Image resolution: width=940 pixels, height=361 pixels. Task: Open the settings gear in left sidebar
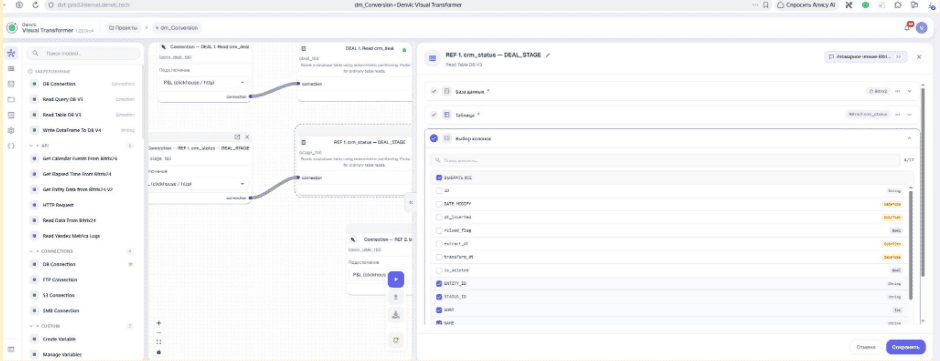(11, 130)
